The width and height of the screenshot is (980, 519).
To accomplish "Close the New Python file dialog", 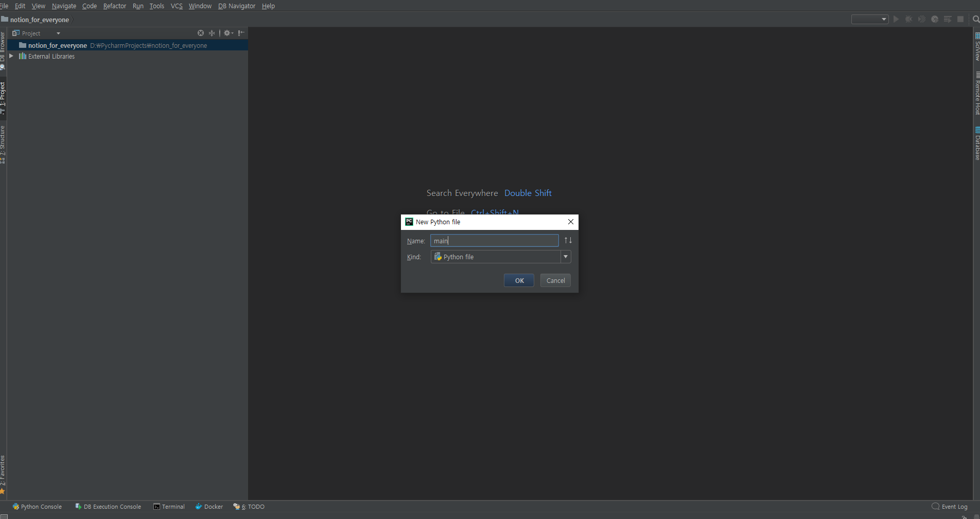I will pyautogui.click(x=570, y=222).
